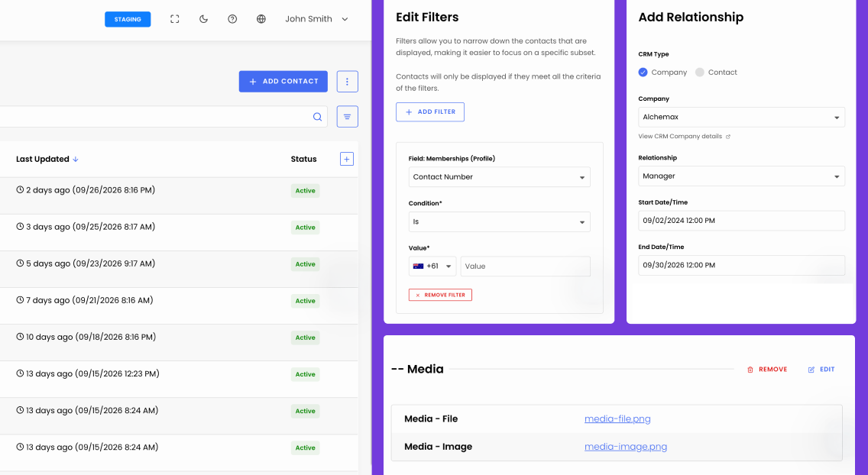Click the search magnifier icon
The width and height of the screenshot is (868, 475).
point(317,117)
